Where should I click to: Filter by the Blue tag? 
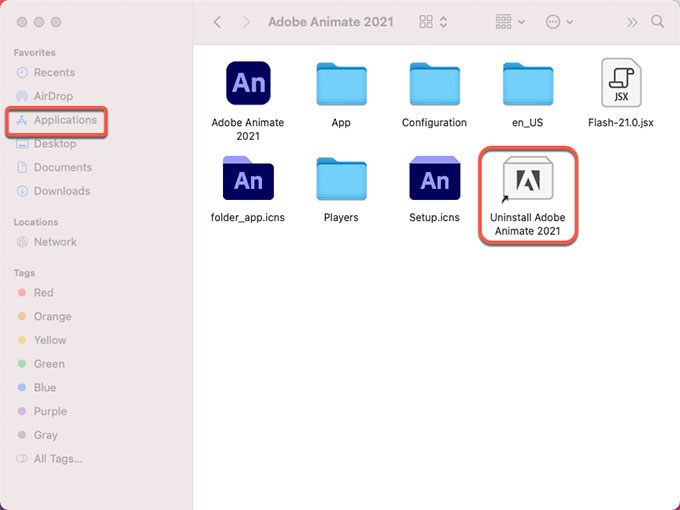click(36, 387)
